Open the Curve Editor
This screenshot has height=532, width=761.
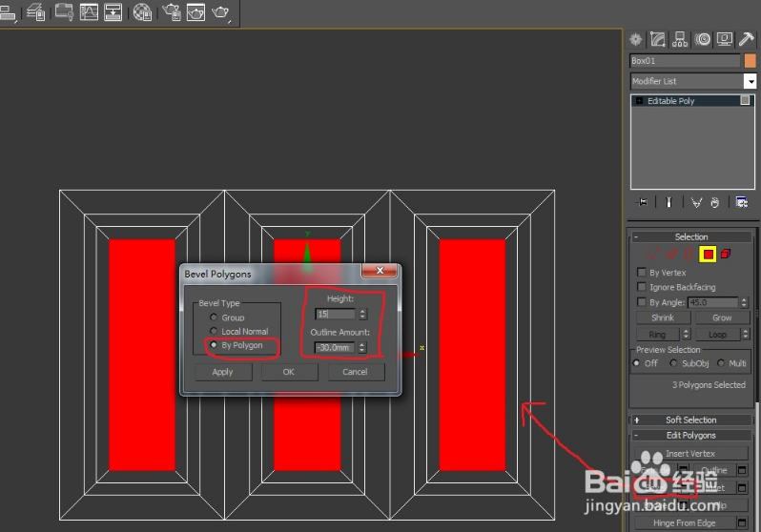[x=89, y=11]
